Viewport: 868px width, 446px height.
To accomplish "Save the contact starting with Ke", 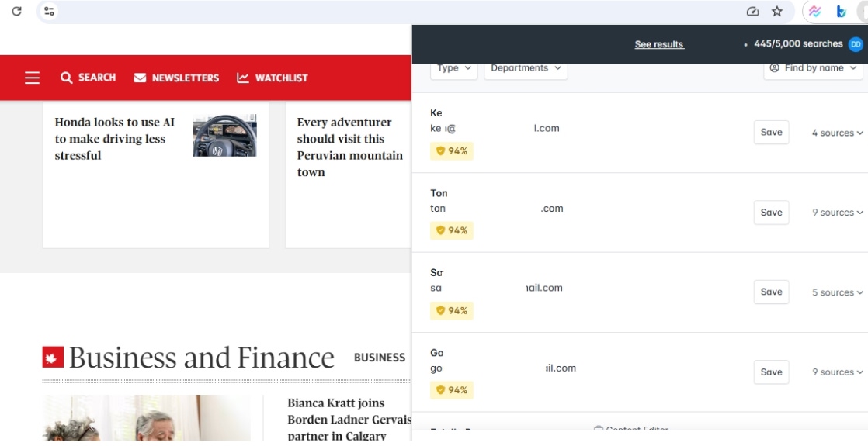I will tap(771, 133).
